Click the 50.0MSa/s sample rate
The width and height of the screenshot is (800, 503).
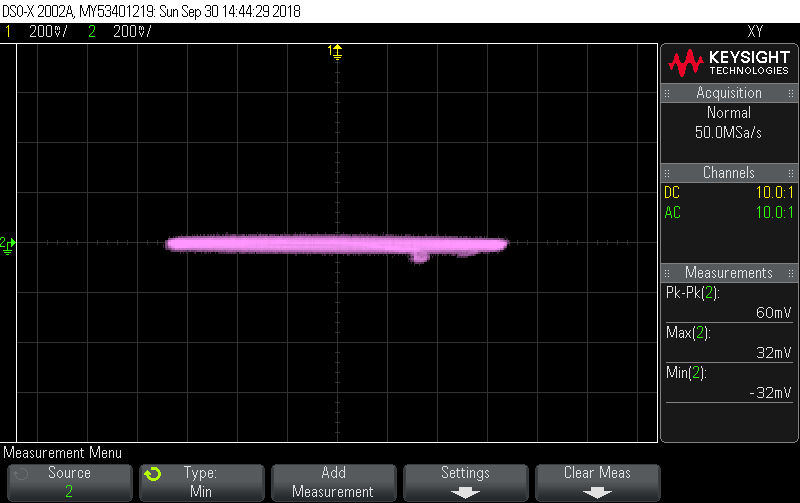tap(728, 133)
